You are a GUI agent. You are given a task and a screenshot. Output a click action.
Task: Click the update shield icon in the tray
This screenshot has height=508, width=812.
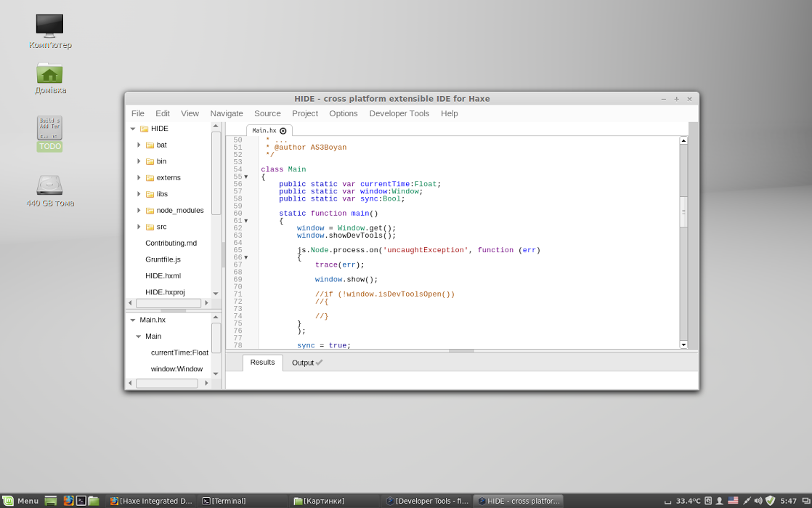coord(771,500)
